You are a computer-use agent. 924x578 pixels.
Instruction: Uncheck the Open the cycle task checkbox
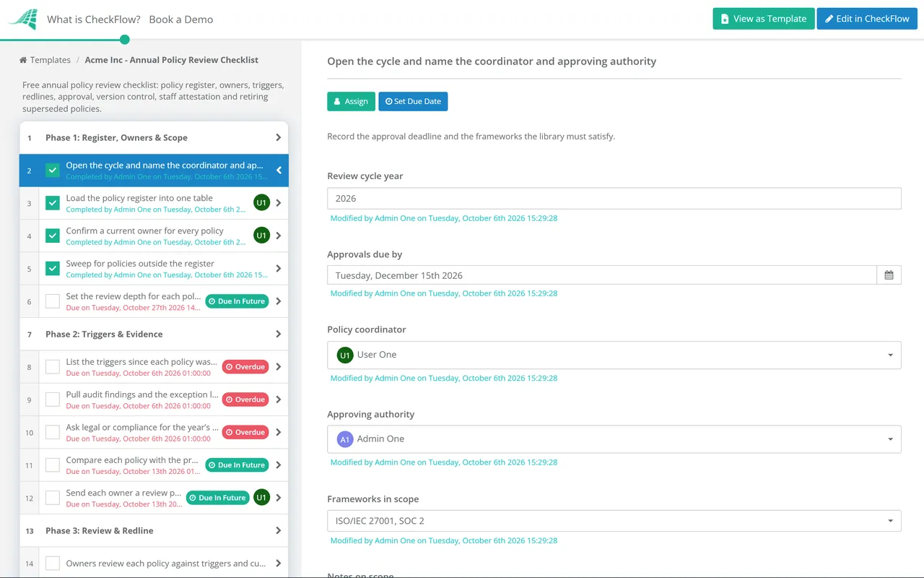(x=53, y=171)
